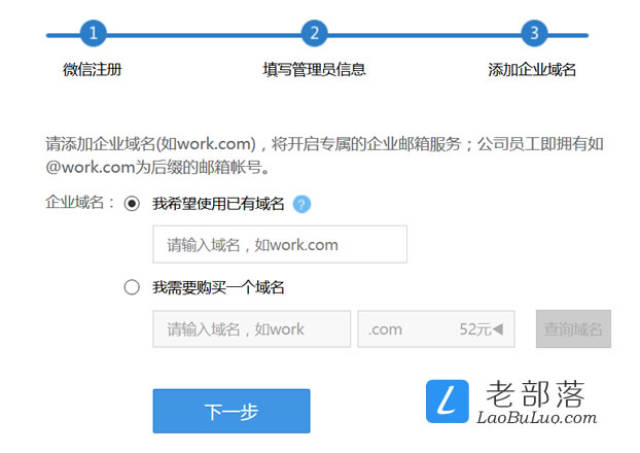Open the .com 52元 suffix dropdown
This screenshot has width=640, height=453.
(x=436, y=329)
